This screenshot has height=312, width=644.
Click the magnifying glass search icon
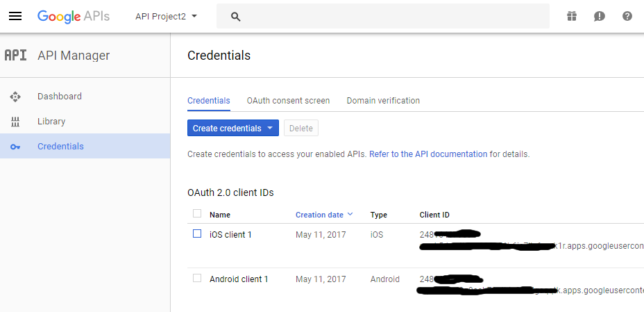235,17
